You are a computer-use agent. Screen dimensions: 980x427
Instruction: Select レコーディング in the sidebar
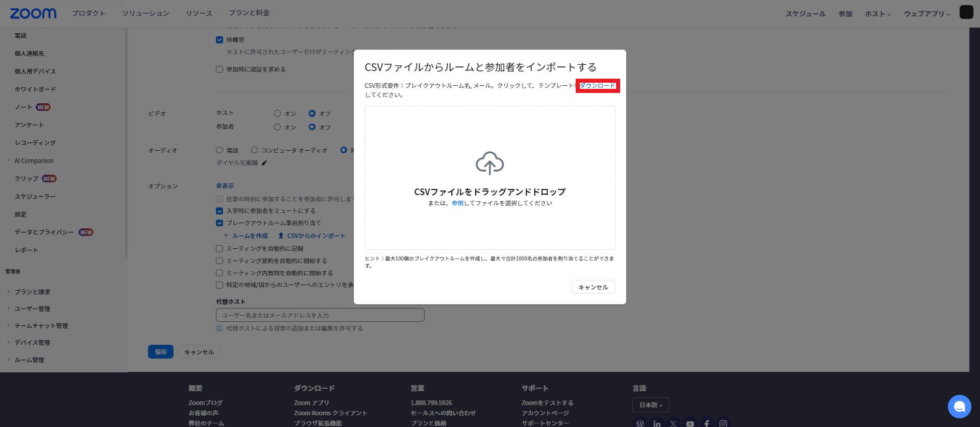pos(35,143)
